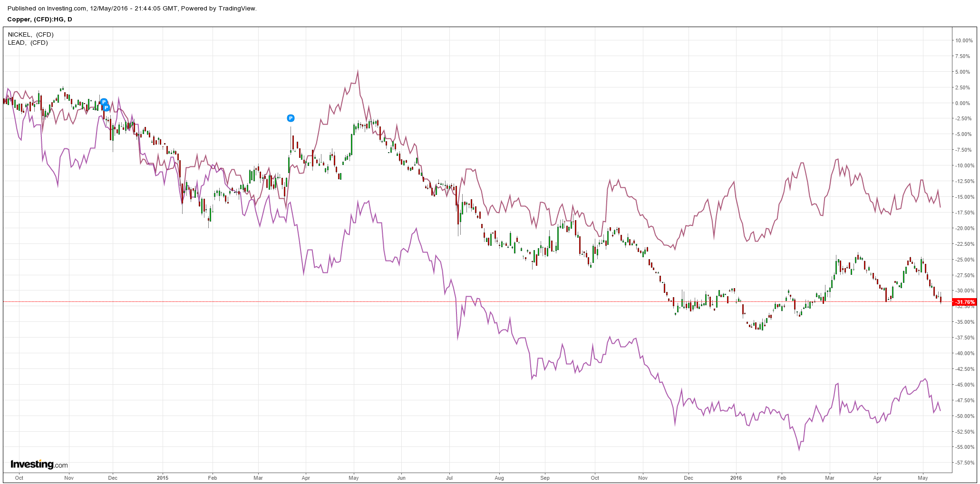The width and height of the screenshot is (980, 484).
Task: Click the red -31.76% price label
Action: (x=965, y=302)
